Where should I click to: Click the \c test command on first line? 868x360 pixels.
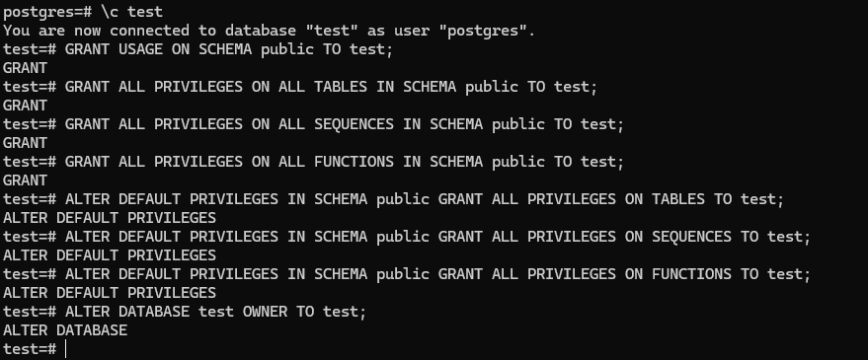[131, 12]
